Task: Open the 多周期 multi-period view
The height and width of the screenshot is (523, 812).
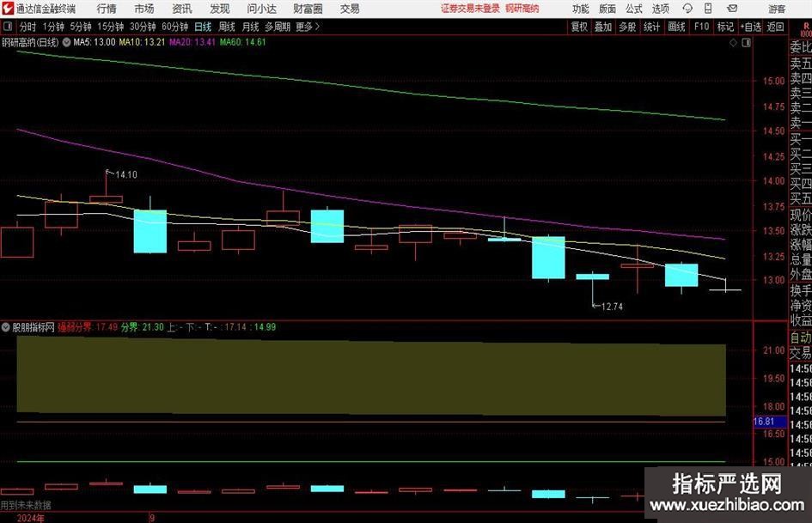Action: (278, 27)
